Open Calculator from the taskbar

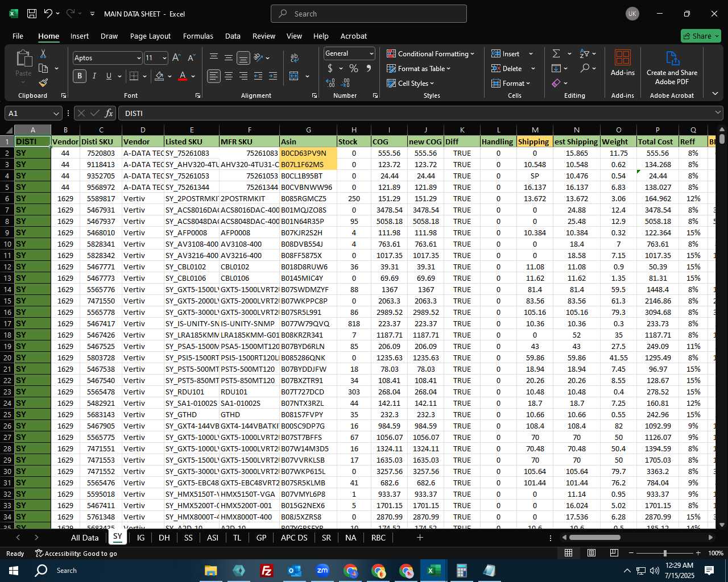461,571
